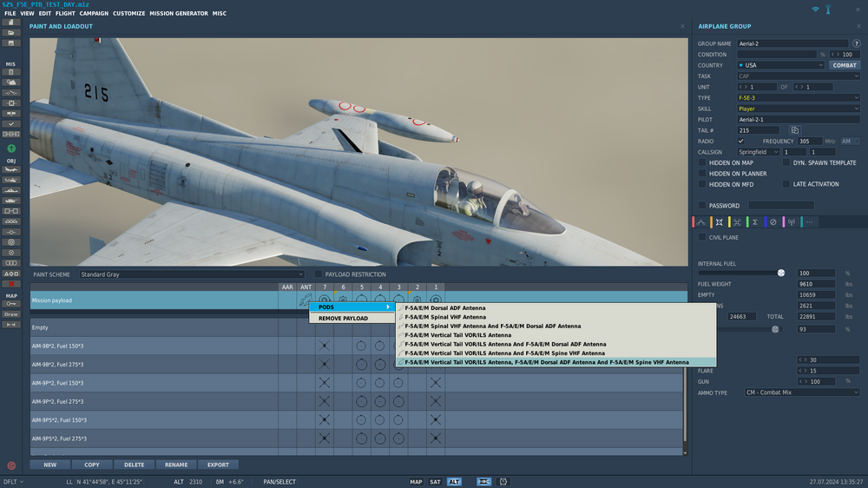Open the DFLT dropdown in status bar

pos(13,482)
